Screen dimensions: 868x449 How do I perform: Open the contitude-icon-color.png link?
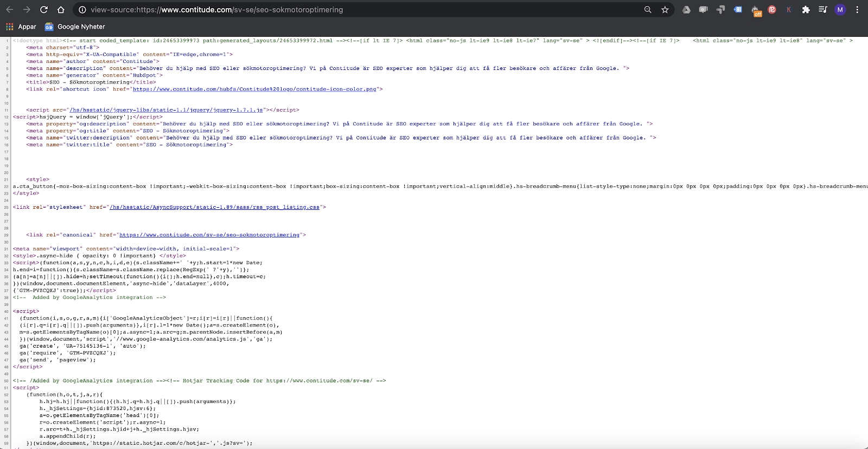point(254,89)
